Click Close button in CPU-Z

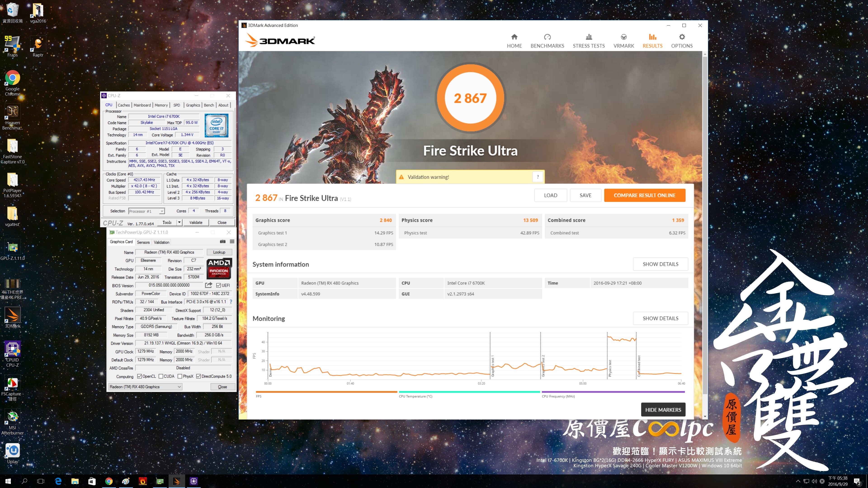point(222,222)
